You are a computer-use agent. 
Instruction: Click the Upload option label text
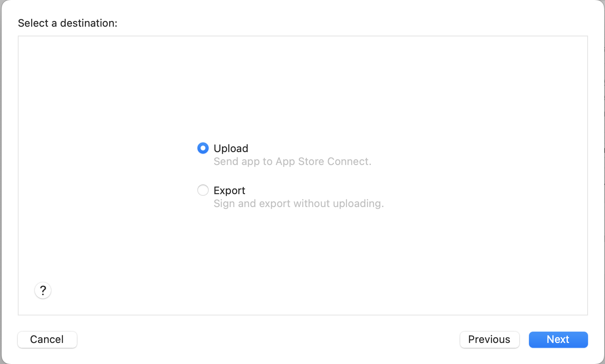[231, 148]
